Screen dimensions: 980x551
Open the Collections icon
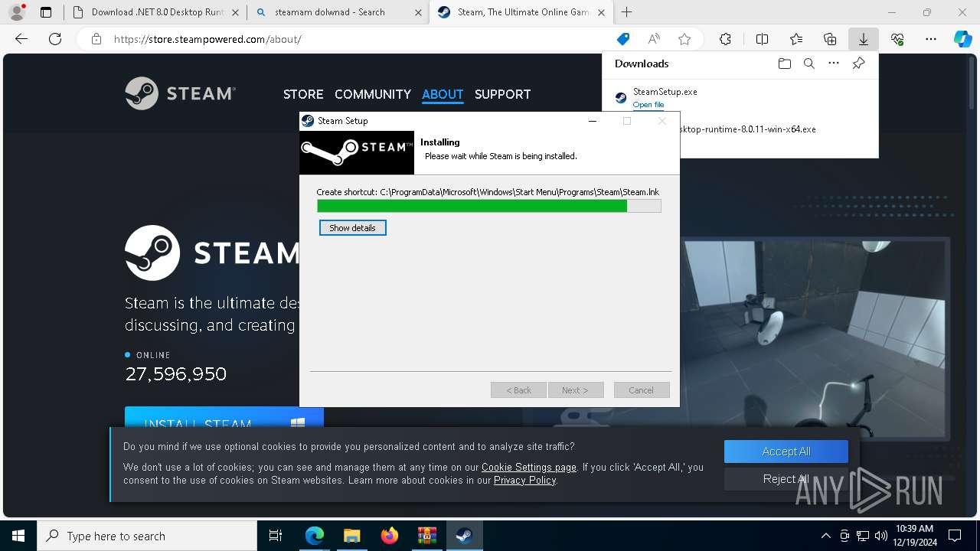pos(830,39)
